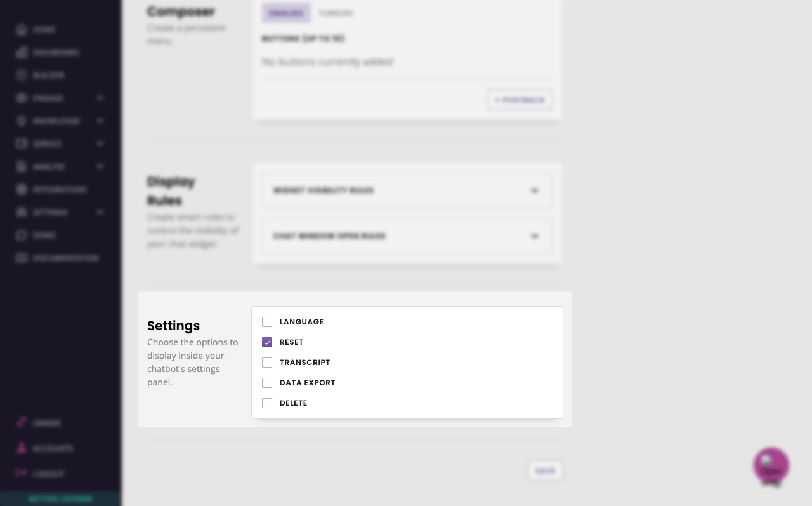Expand the Settings sidebar submenu arrow
The image size is (812, 506).
(100, 213)
